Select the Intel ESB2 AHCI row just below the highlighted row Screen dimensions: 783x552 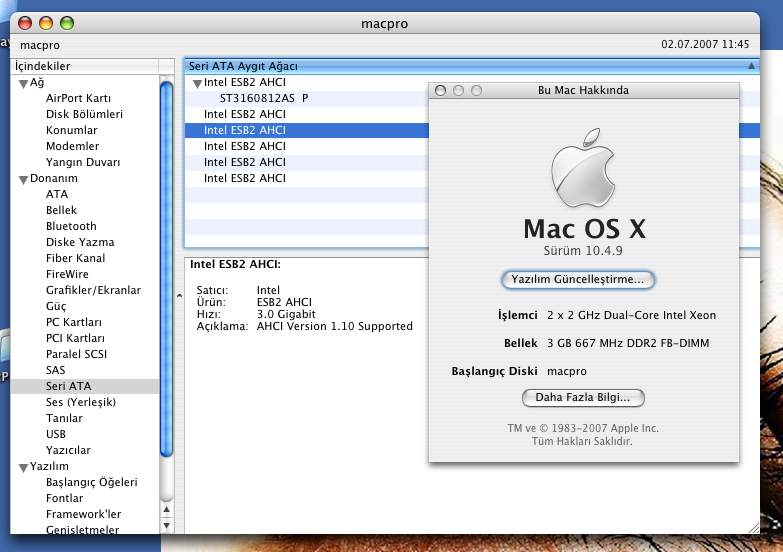click(x=307, y=146)
